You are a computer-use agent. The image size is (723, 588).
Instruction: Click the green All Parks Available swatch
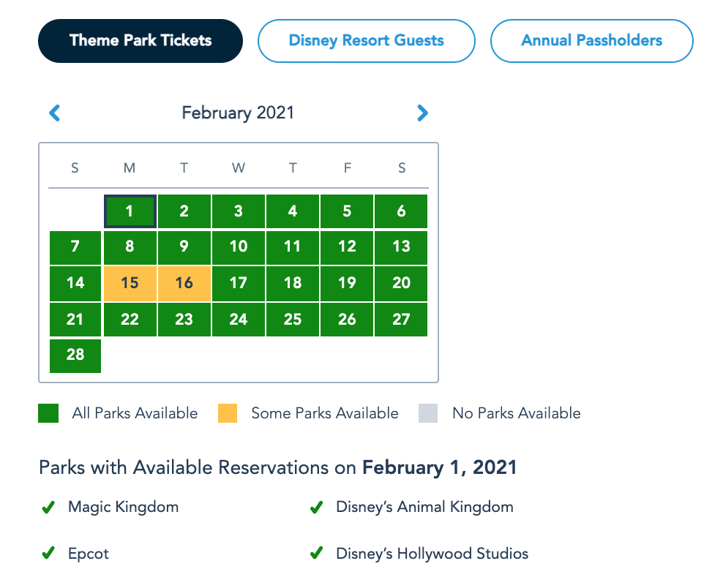pos(48,413)
